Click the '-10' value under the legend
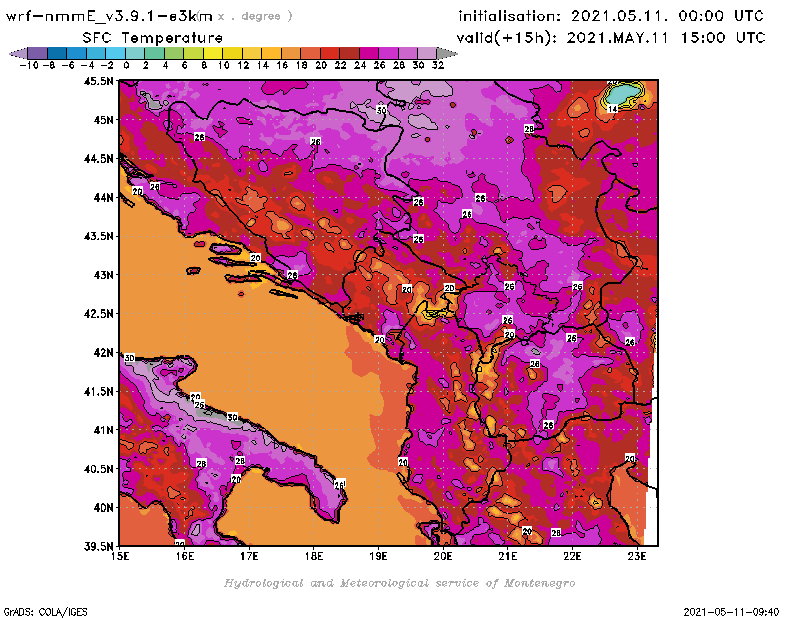The width and height of the screenshot is (800, 618). coord(29,66)
